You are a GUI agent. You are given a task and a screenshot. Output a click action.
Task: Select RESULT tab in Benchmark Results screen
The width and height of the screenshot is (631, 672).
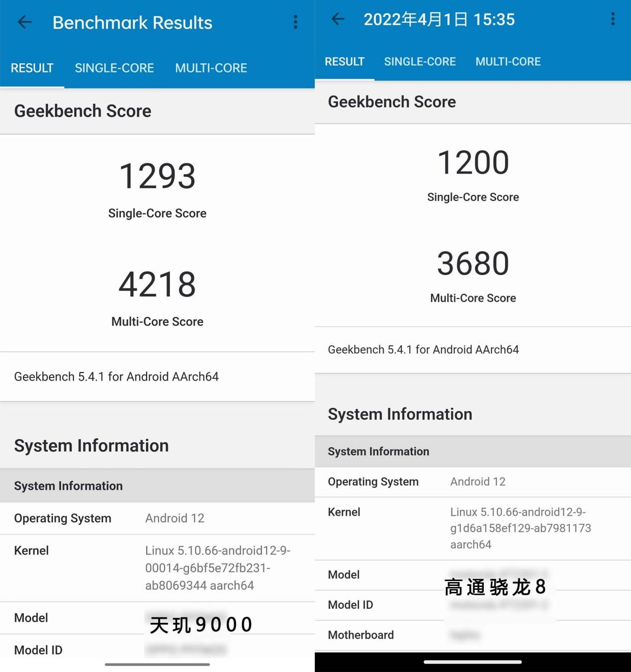(32, 68)
